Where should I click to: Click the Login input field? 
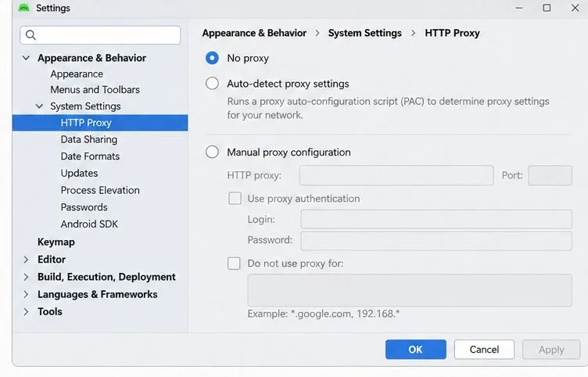click(436, 219)
